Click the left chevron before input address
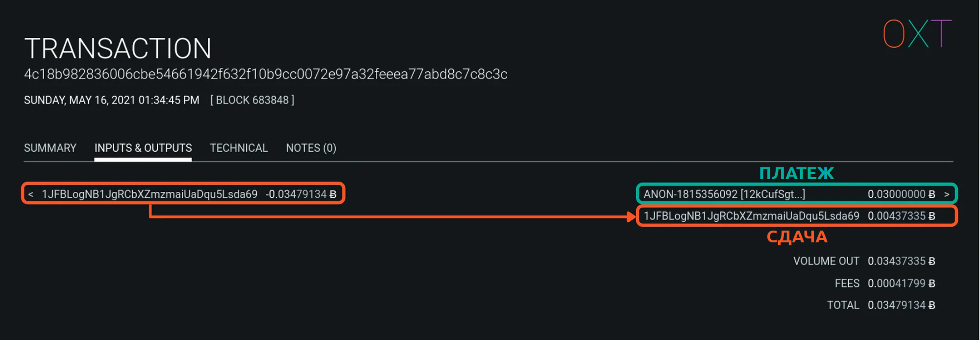The image size is (980, 340). click(x=31, y=195)
